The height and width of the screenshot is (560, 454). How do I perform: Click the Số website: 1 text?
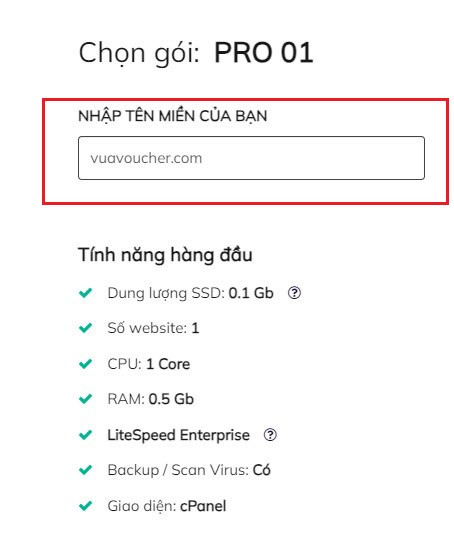(153, 328)
